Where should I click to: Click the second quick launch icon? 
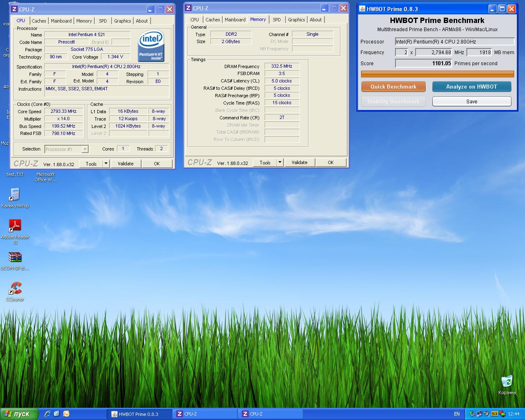(x=57, y=414)
